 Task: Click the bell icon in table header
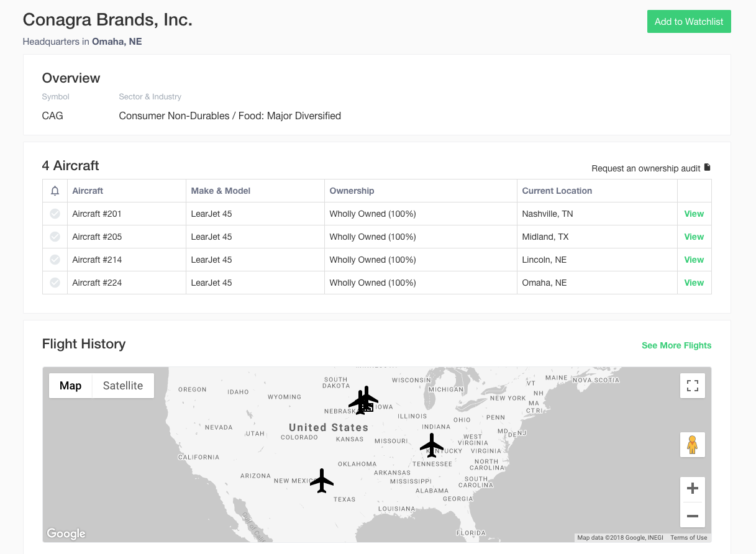(x=55, y=191)
